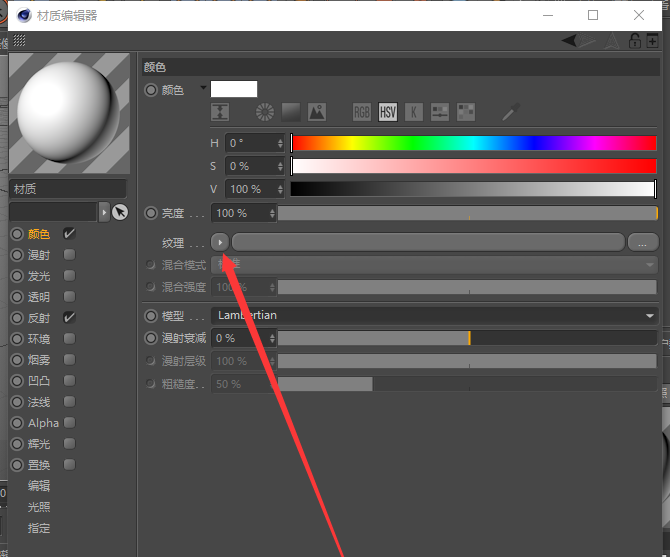Activate the eyedropper color picker
This screenshot has height=557, width=670.
[x=511, y=112]
